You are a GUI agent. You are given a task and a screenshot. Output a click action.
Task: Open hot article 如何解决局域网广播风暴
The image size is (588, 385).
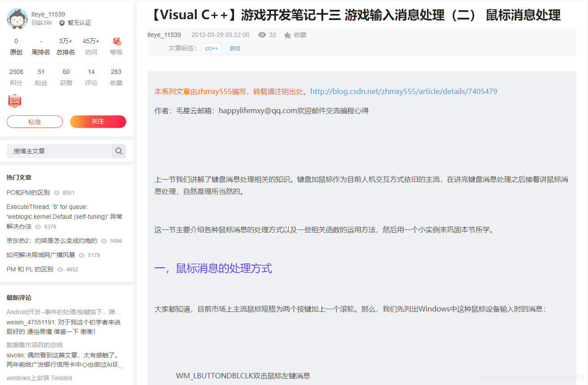coord(41,255)
